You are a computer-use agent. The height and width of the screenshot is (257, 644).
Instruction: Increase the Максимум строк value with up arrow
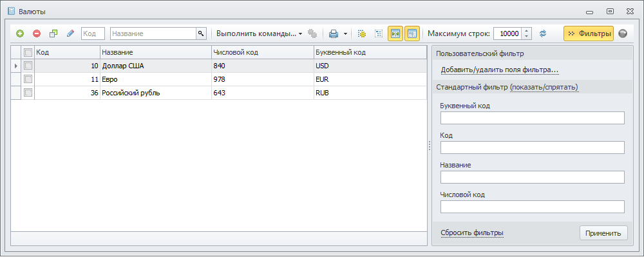527,31
